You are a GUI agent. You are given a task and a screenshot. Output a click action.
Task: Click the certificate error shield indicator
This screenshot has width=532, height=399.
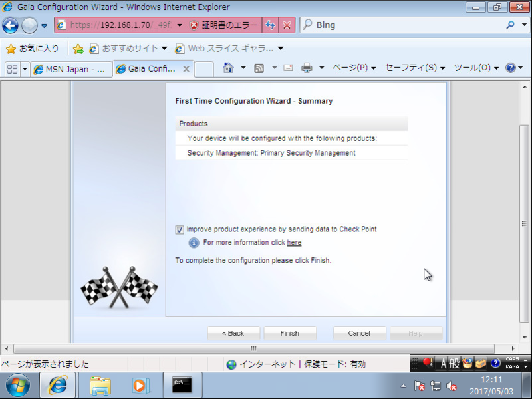click(223, 25)
